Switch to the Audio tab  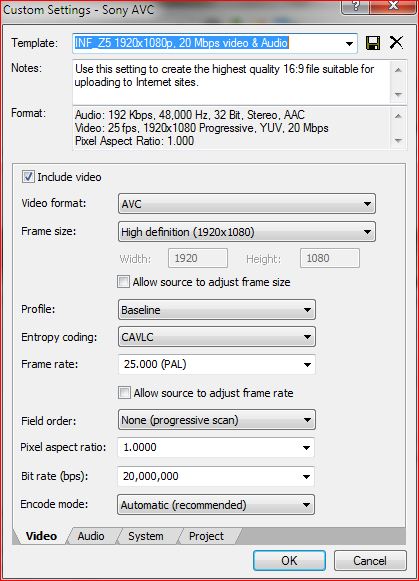[91, 536]
